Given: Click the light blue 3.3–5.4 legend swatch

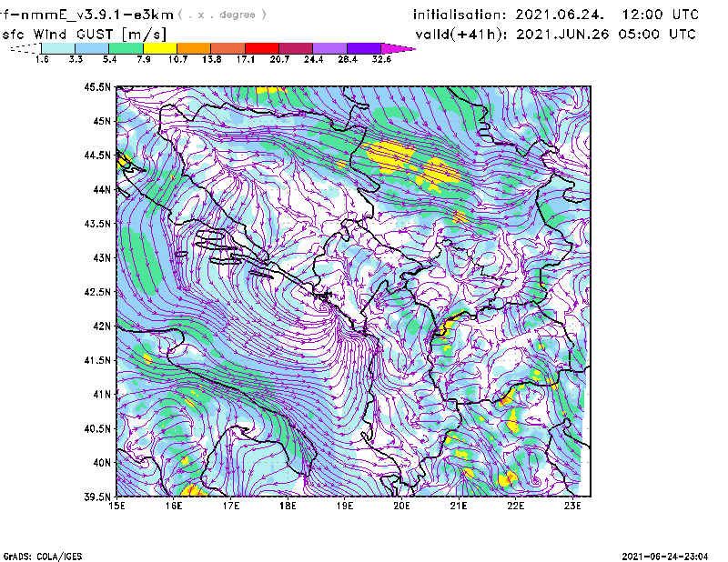Looking at the screenshot, I should click(92, 48).
